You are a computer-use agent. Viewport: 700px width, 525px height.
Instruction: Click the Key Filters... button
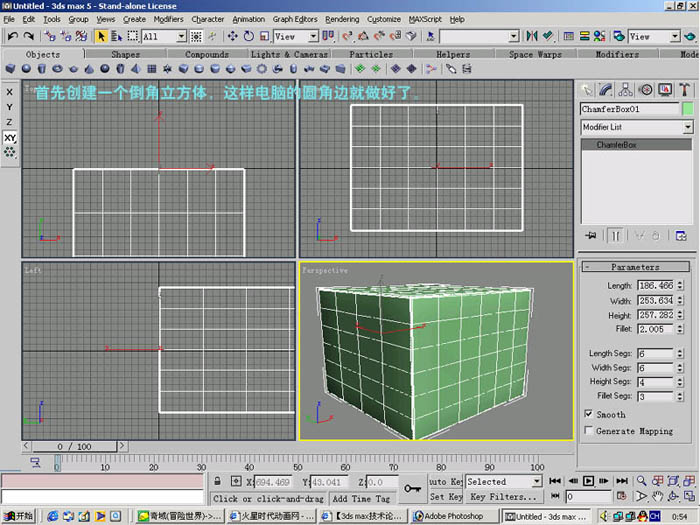tap(503, 496)
